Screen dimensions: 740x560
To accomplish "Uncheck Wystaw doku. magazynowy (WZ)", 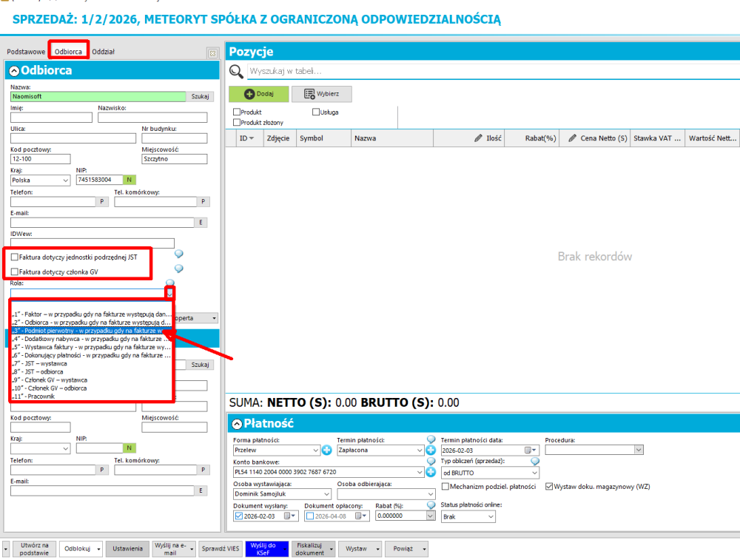I will click(548, 487).
